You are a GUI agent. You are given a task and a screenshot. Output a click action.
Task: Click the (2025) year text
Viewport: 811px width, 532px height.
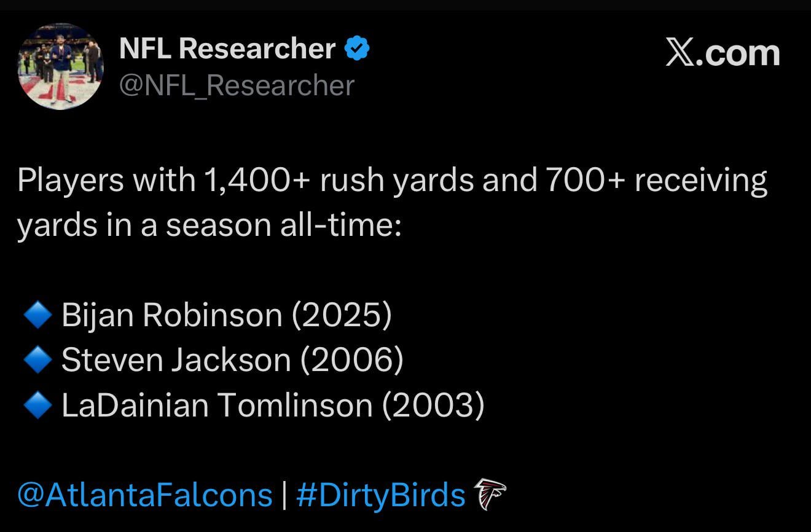341,316
